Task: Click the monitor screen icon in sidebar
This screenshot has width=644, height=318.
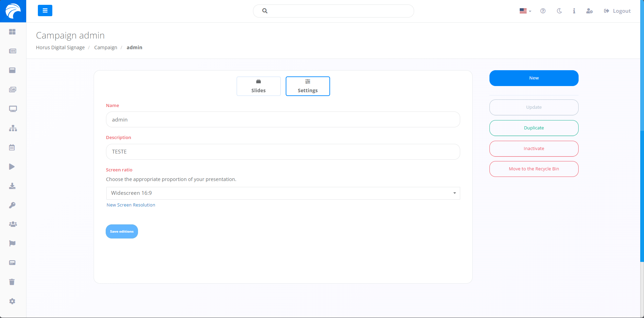Action: click(x=13, y=109)
